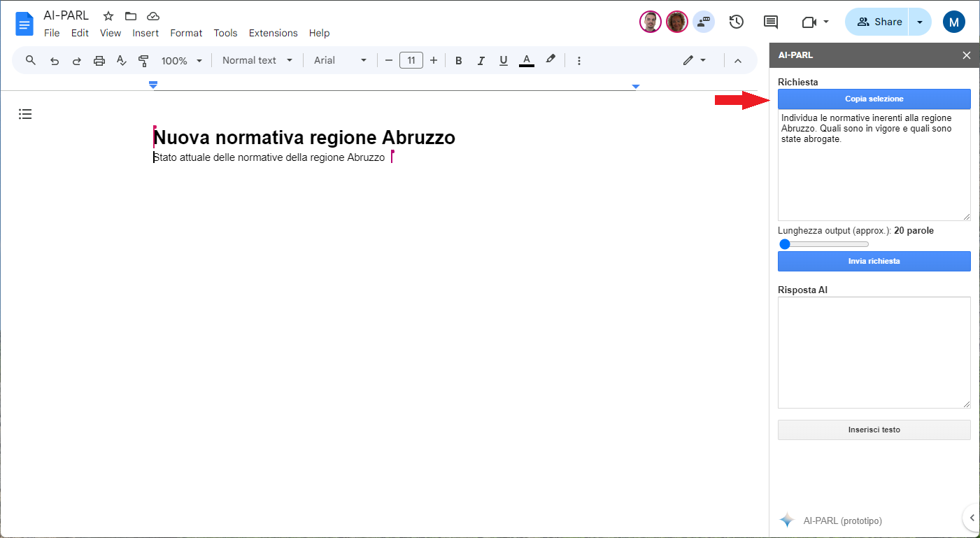The height and width of the screenshot is (538, 980).
Task: Toggle italic formatting
Action: coord(481,61)
